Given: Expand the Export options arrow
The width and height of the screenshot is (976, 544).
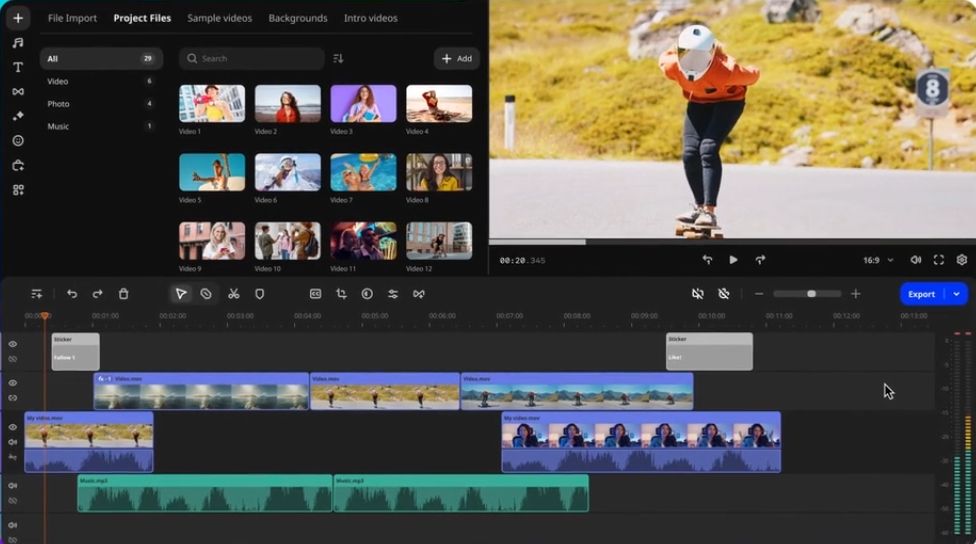Looking at the screenshot, I should [957, 294].
